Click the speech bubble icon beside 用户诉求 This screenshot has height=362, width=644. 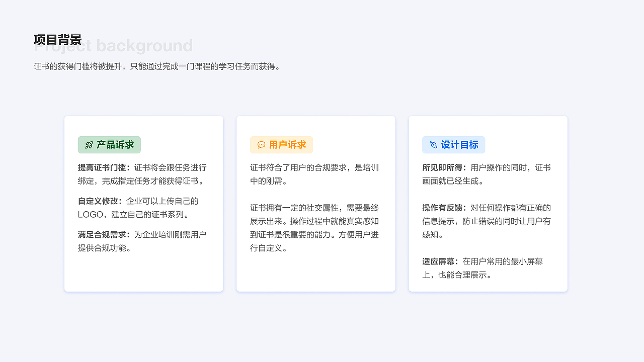click(x=261, y=145)
